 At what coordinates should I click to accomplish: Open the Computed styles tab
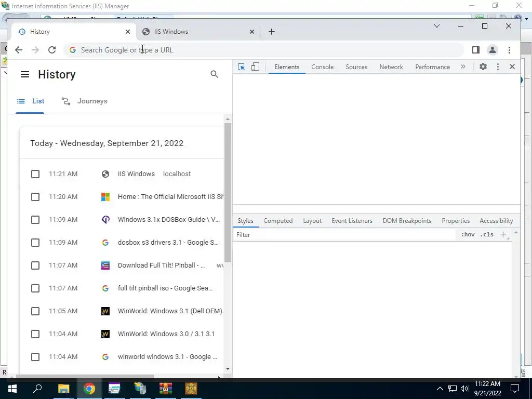pos(278,221)
